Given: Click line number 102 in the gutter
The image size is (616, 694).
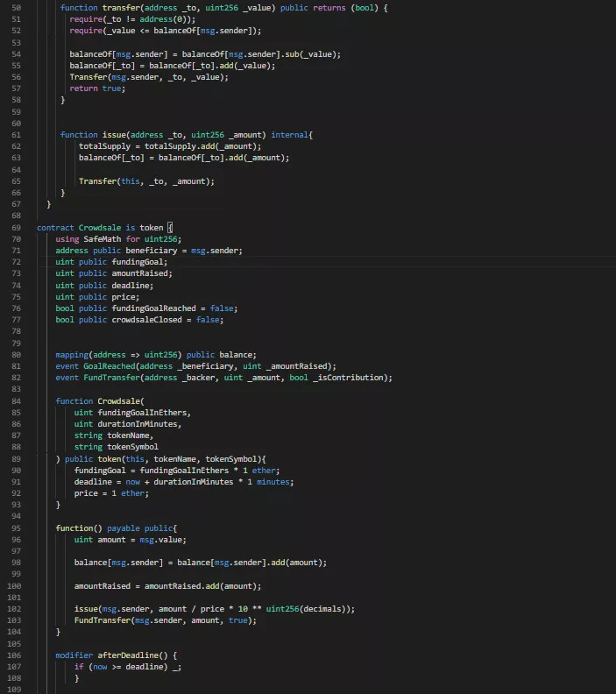Looking at the screenshot, I should pyautogui.click(x=14, y=610).
